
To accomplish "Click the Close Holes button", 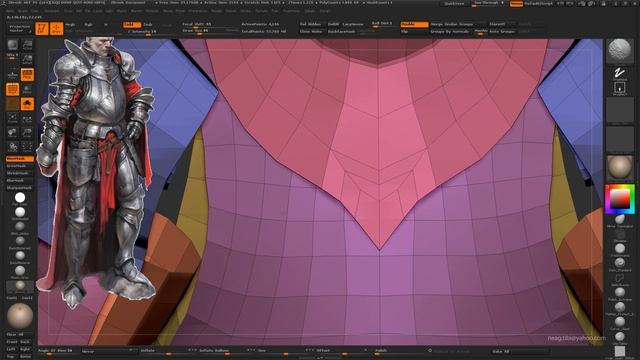I will click(x=311, y=31).
